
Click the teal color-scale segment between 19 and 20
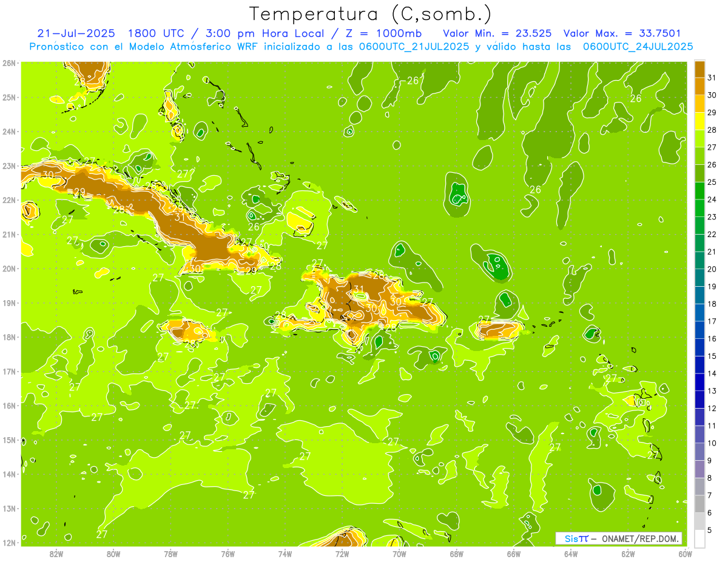click(x=699, y=278)
